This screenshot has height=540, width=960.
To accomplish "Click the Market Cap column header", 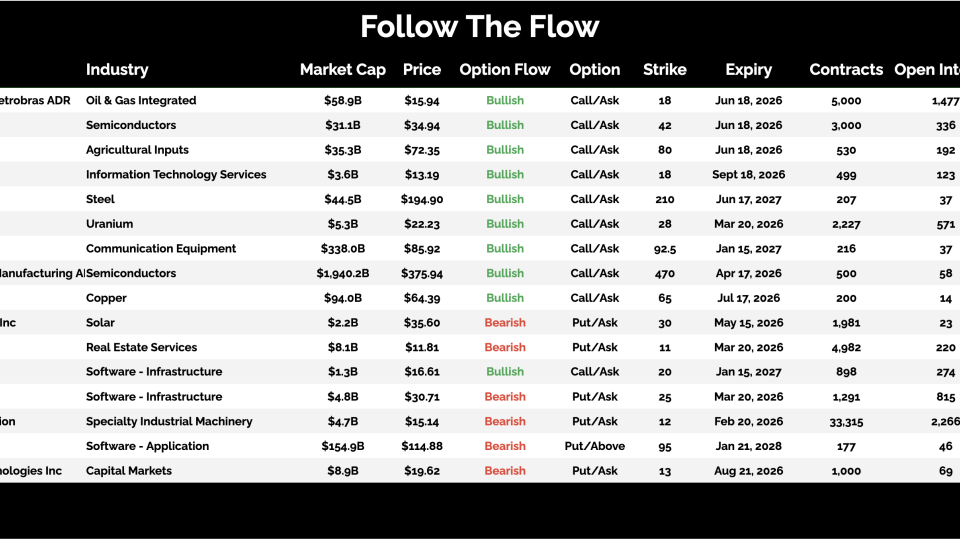I will (x=342, y=70).
